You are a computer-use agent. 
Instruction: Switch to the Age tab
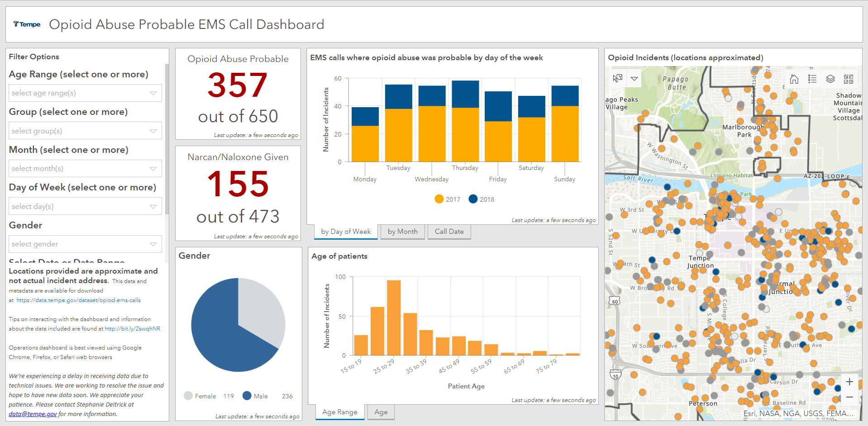381,412
